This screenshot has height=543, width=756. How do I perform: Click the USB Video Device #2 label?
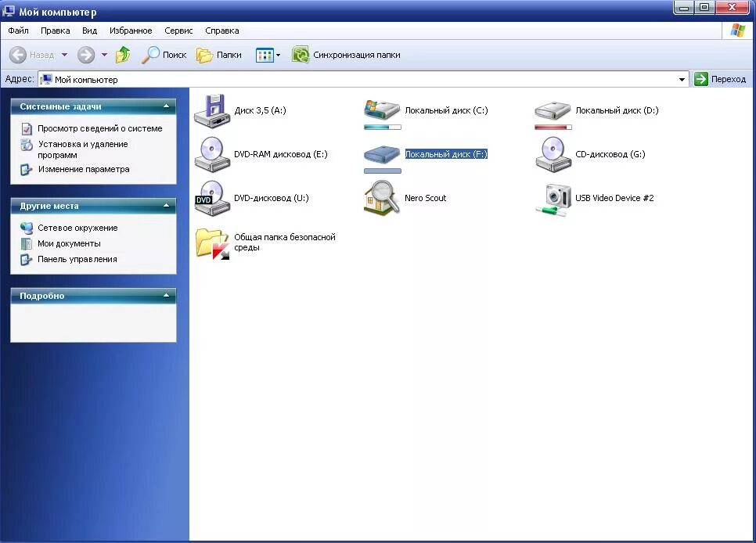[614, 198]
